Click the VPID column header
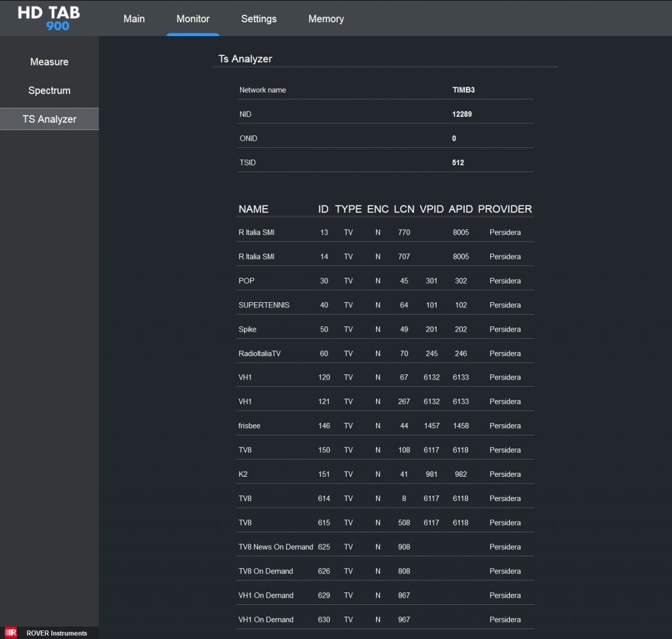Image resolution: width=672 pixels, height=639 pixels. [432, 209]
